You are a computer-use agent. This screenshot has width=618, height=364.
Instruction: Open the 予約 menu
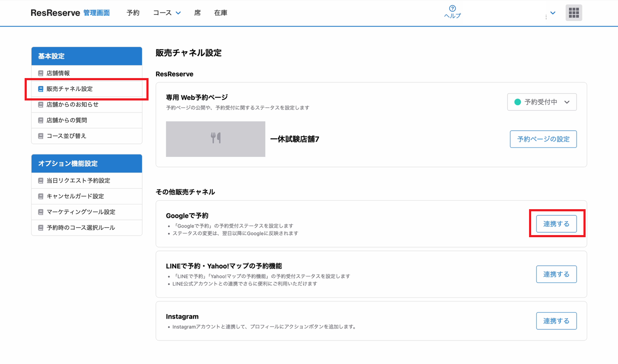pyautogui.click(x=133, y=13)
